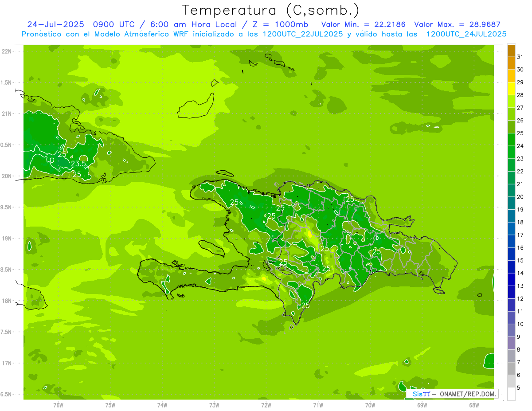The width and height of the screenshot is (532, 411).
Task: Click the yellow swatch between 28 and 29
Action: pos(511,89)
